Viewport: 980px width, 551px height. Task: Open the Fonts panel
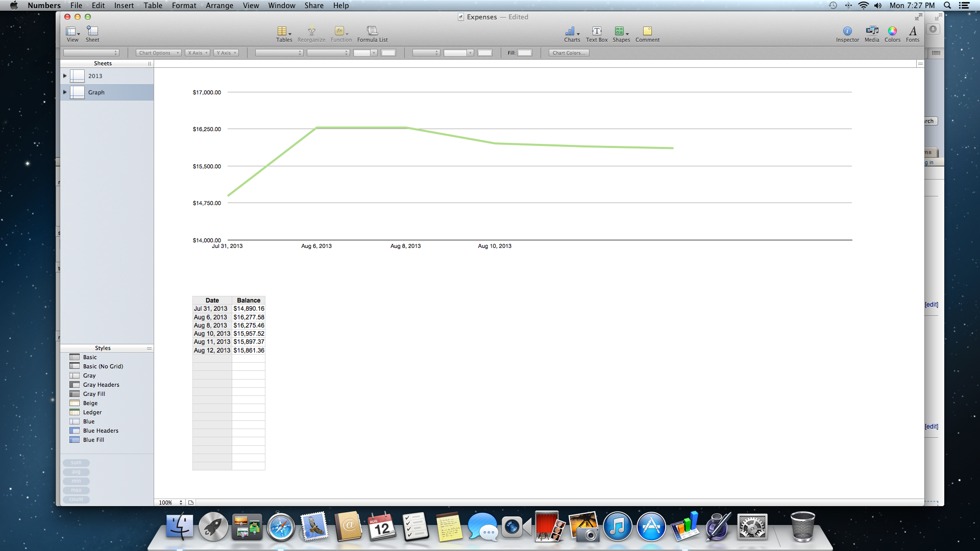click(x=912, y=33)
